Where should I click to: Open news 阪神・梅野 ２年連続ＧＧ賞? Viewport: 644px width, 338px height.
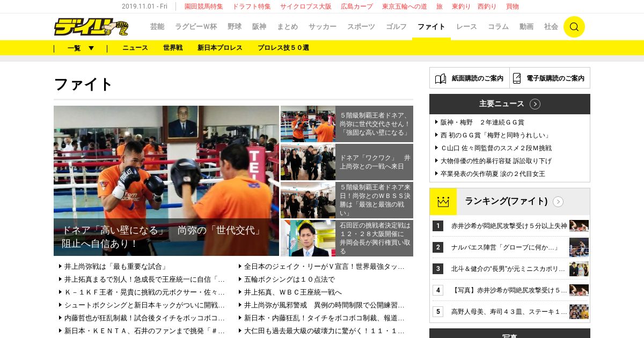pyautogui.click(x=482, y=122)
